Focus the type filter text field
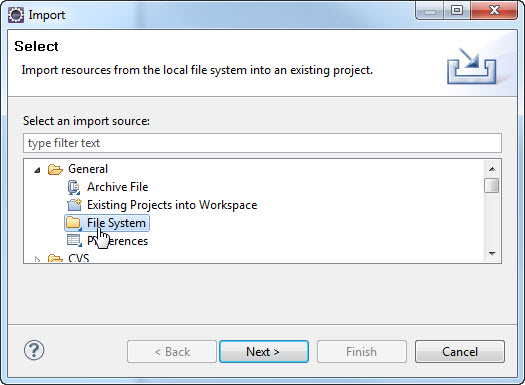Viewport: 525px width, 385px height. coord(262,143)
